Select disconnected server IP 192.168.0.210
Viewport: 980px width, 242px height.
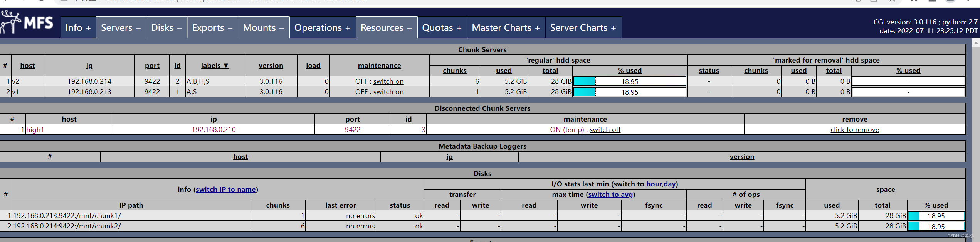point(214,130)
